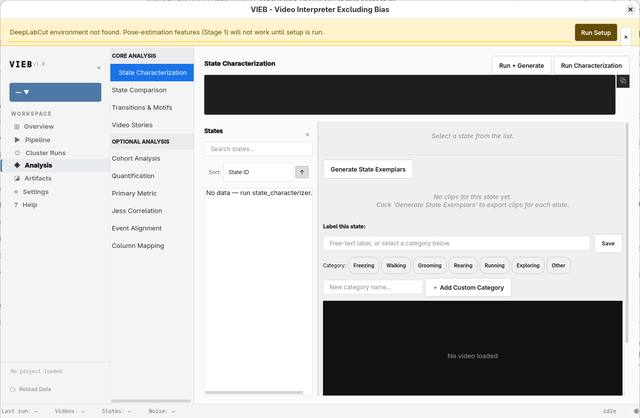Image resolution: width=640 pixels, height=418 pixels.
Task: Click the black log output console
Action: pos(409,95)
